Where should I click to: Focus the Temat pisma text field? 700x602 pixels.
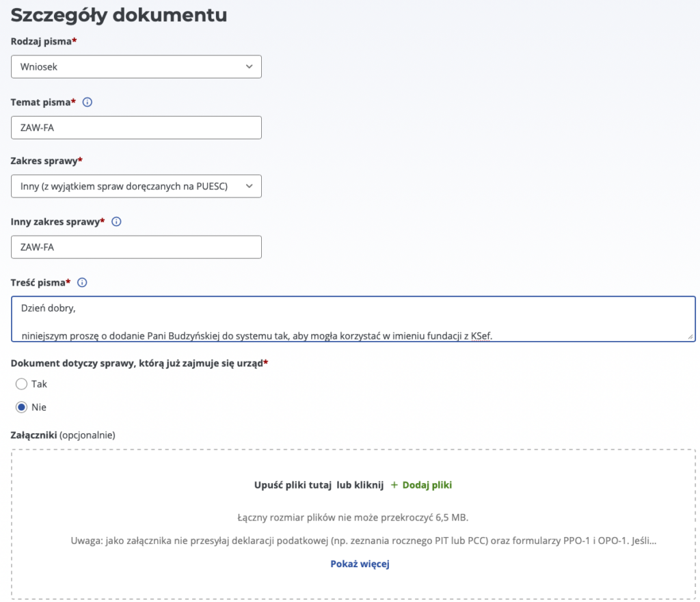[137, 128]
